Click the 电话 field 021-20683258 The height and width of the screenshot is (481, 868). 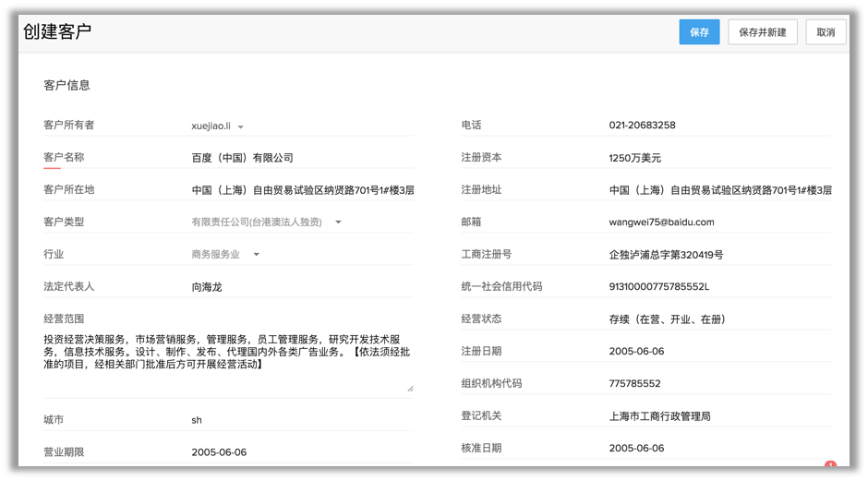(719, 125)
